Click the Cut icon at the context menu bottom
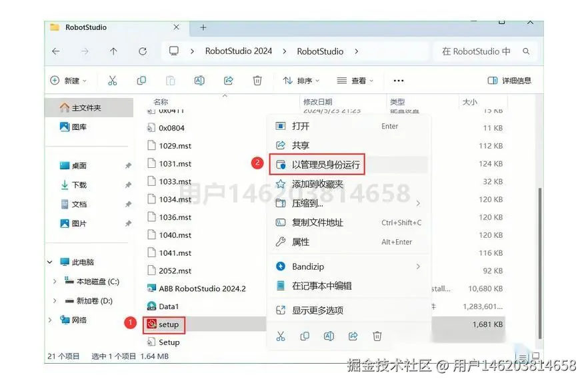 click(x=280, y=336)
